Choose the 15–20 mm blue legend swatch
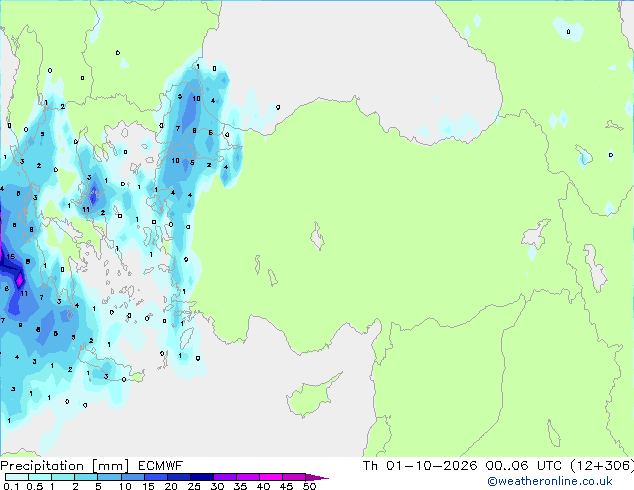634x490 pixels. point(156,477)
